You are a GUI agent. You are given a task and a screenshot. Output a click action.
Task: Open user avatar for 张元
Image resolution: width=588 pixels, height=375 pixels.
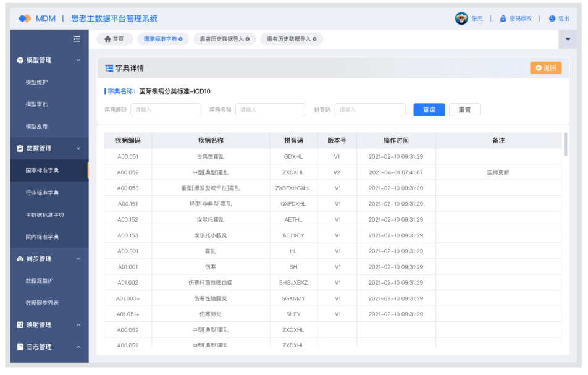461,19
